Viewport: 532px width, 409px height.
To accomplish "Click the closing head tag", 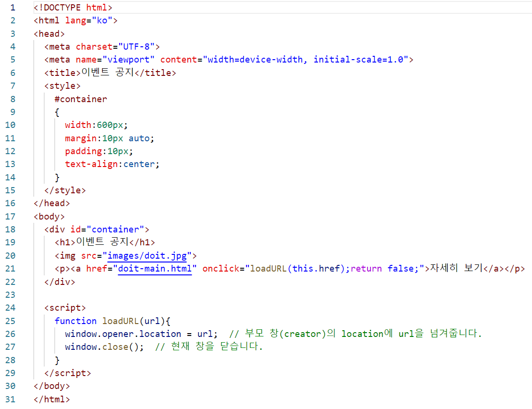I will [x=52, y=203].
